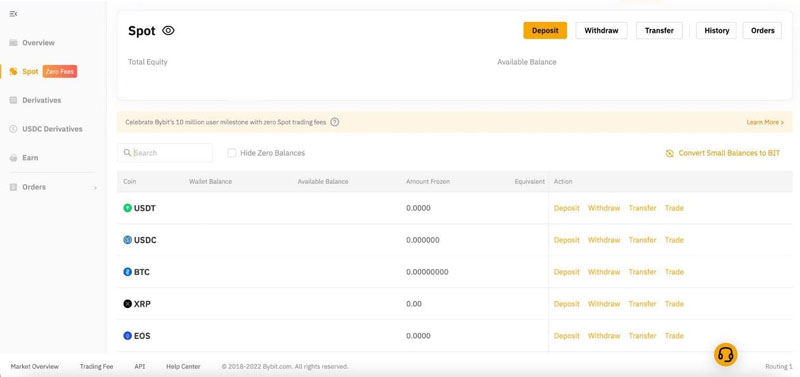Click the Learn More link in banner

pyautogui.click(x=765, y=122)
